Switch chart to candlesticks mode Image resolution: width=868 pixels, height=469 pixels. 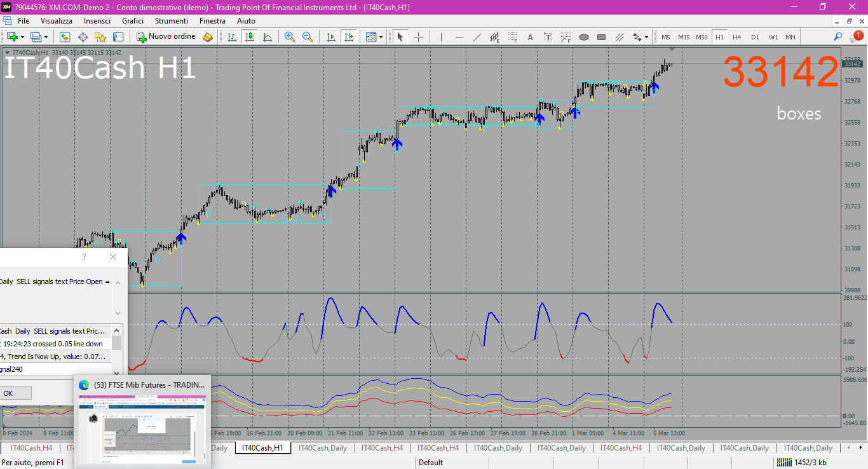(250, 37)
